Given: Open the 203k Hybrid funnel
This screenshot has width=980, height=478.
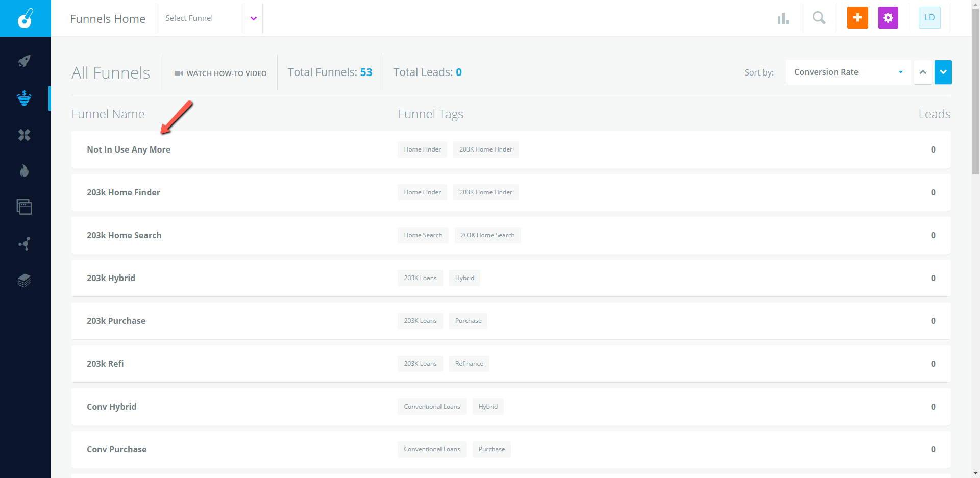Looking at the screenshot, I should click(111, 278).
